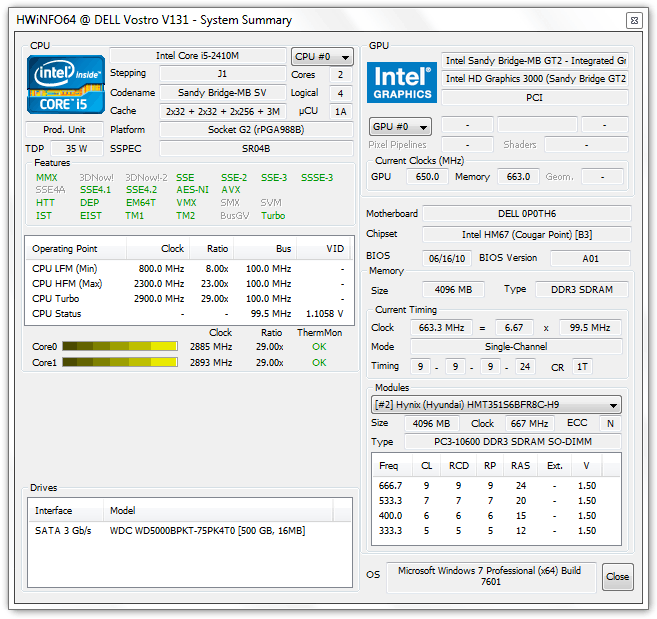
Task: Click the Operating Point column header
Action: [76, 249]
